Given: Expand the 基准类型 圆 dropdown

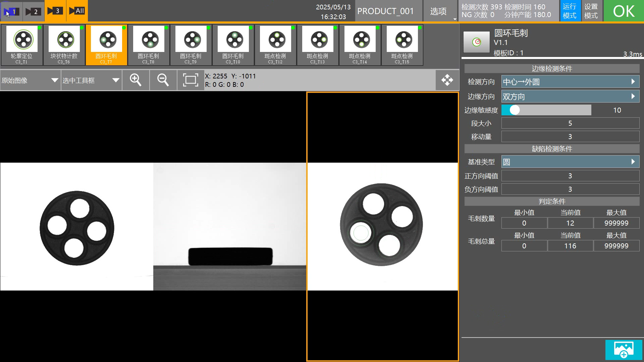Looking at the screenshot, I should click(570, 162).
